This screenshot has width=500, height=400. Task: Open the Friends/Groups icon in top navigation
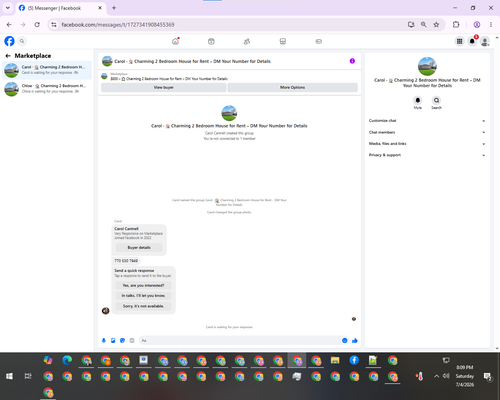247,41
